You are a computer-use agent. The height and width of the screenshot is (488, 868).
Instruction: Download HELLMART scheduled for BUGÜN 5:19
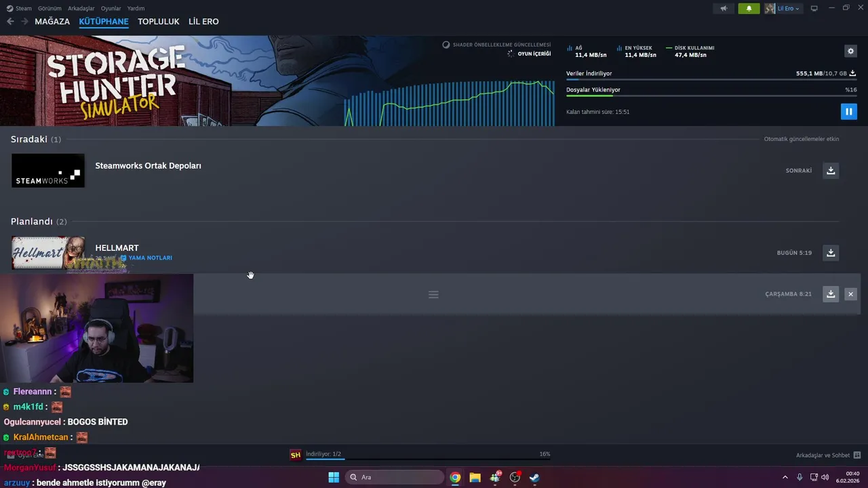pyautogui.click(x=831, y=253)
